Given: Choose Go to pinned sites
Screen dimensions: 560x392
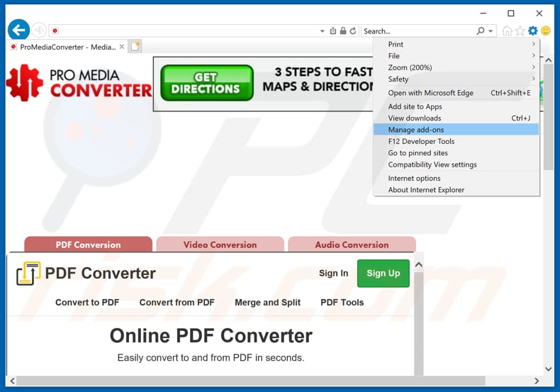Looking at the screenshot, I should pyautogui.click(x=457, y=153).
